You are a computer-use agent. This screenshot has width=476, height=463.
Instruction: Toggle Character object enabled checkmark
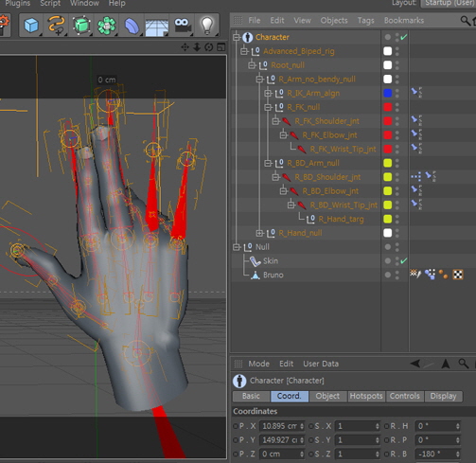(x=403, y=37)
